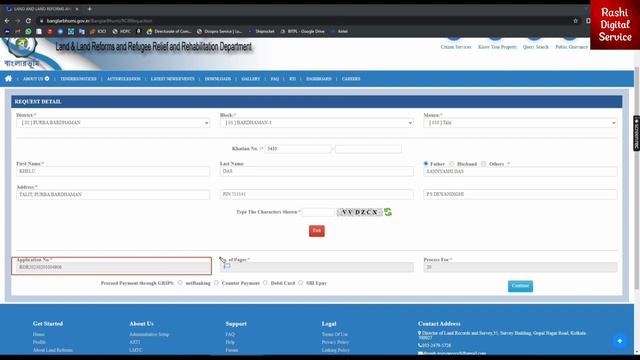Viewport: 640px width, 360px height.
Task: Open Acts/Rules menu item
Action: pyautogui.click(x=124, y=79)
